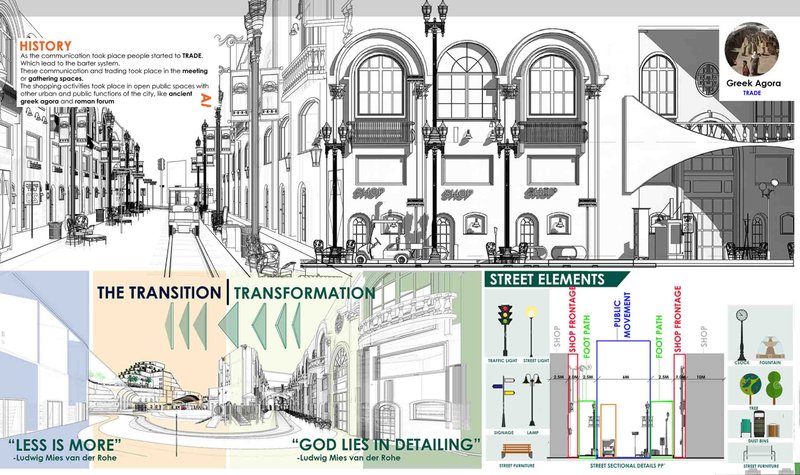Select the fountain icon
Viewport: 800px width, 475px height.
[x=769, y=348]
